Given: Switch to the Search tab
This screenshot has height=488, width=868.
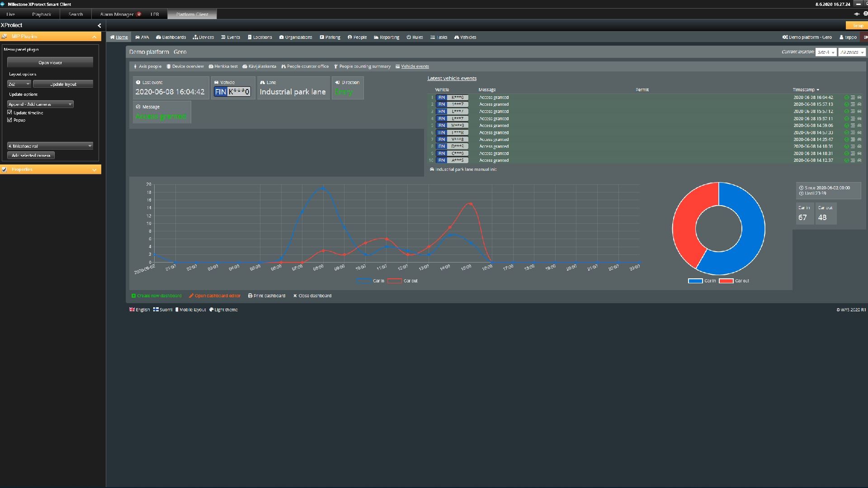Looking at the screenshot, I should click(75, 14).
